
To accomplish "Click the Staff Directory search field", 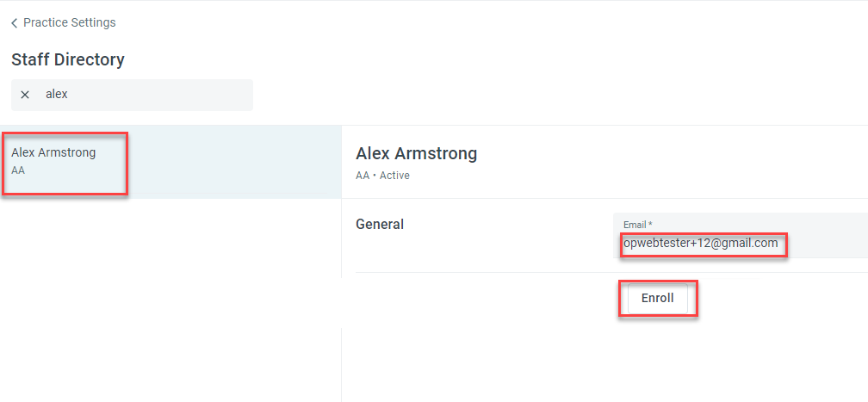I will 146,95.
